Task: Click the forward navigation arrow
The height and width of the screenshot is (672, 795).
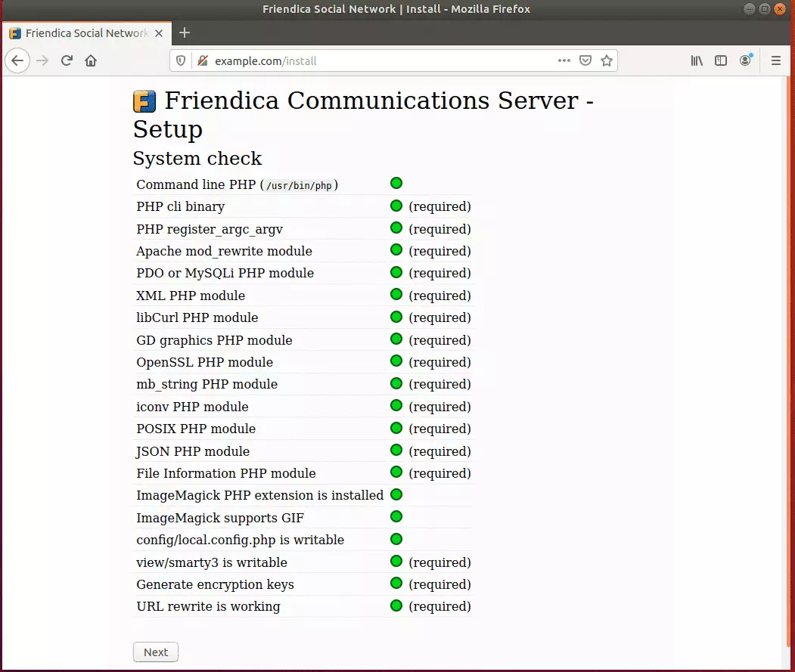Action: 42,60
